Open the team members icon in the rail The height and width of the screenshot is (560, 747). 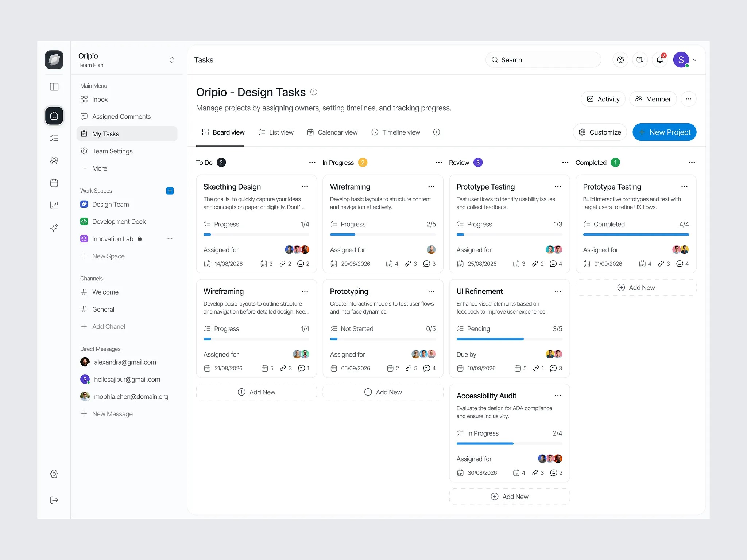pyautogui.click(x=54, y=160)
